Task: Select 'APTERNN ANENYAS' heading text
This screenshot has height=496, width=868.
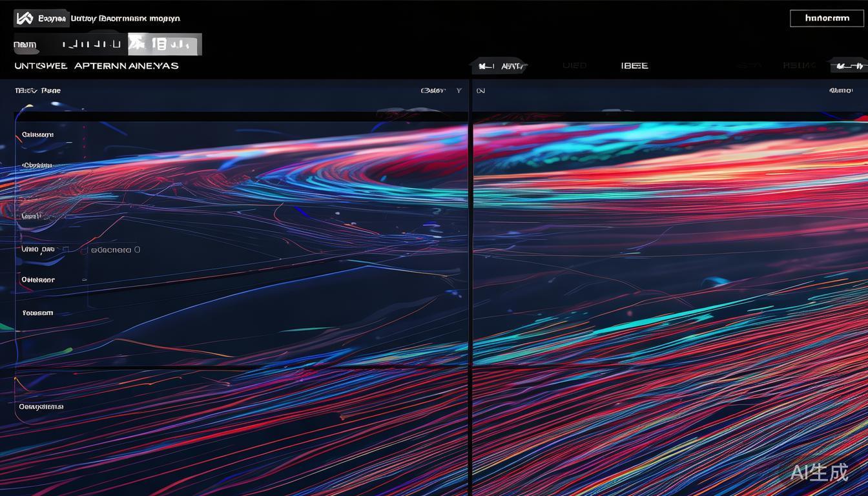Action: click(x=126, y=66)
